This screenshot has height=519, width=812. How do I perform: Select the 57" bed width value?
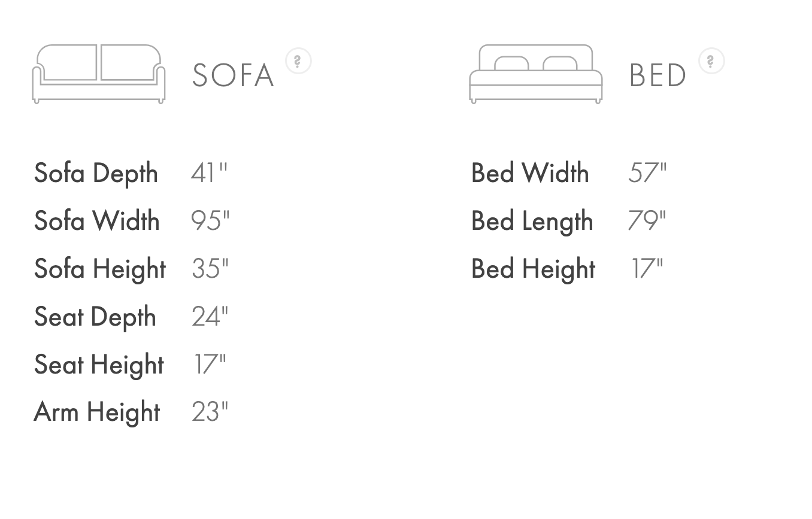(647, 173)
